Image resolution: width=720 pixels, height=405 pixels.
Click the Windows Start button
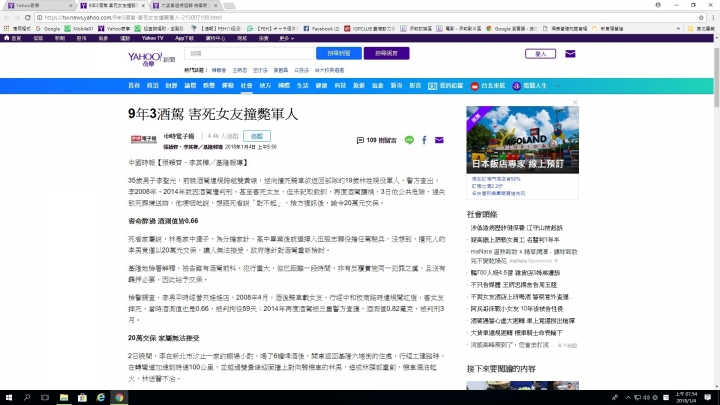click(8, 396)
